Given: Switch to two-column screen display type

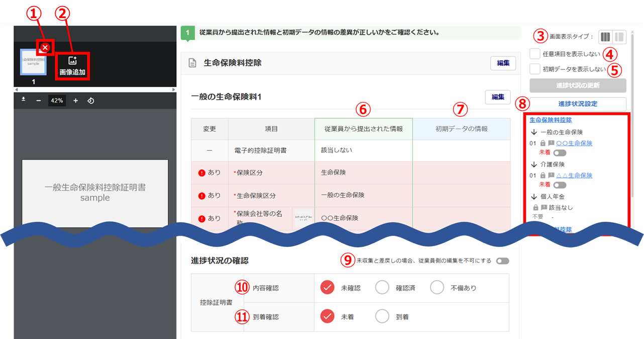Looking at the screenshot, I should [x=619, y=37].
